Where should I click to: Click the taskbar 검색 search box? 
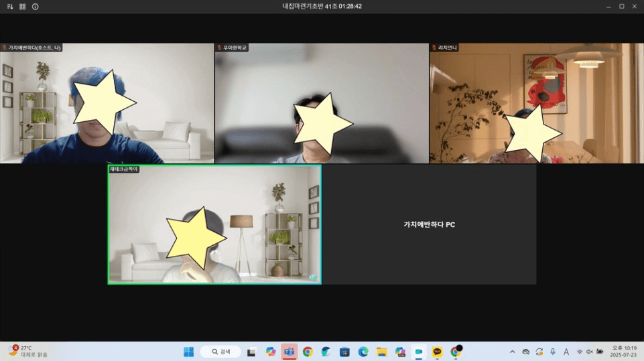[220, 352]
